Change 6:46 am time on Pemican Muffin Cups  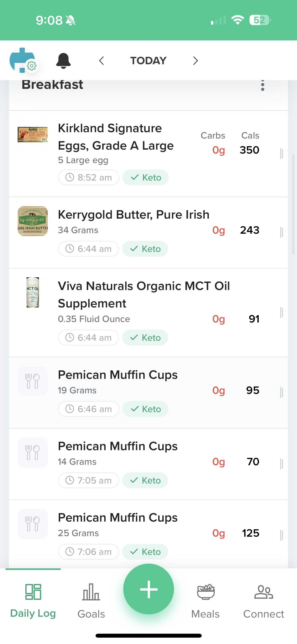(89, 409)
